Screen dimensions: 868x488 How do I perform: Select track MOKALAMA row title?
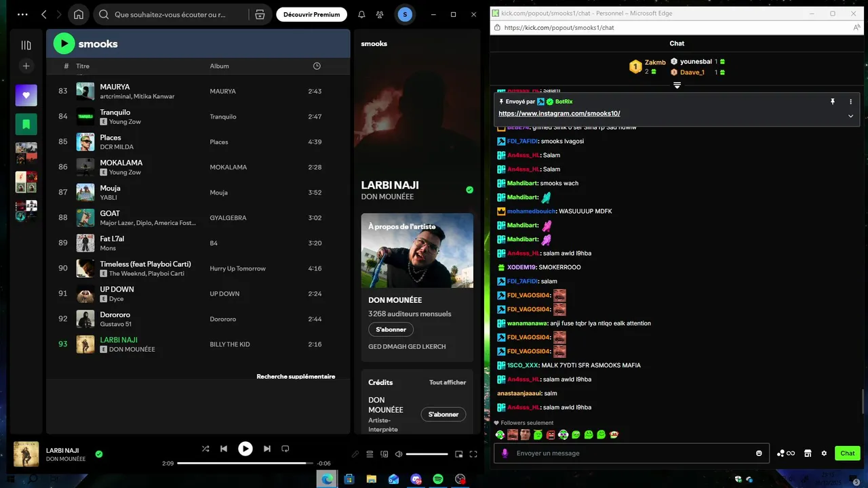point(121,163)
